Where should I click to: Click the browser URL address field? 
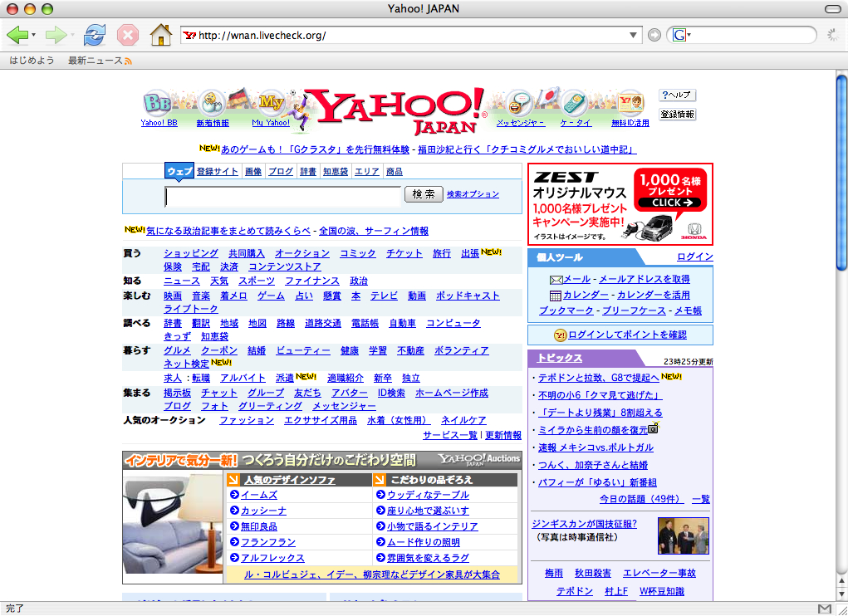click(411, 36)
